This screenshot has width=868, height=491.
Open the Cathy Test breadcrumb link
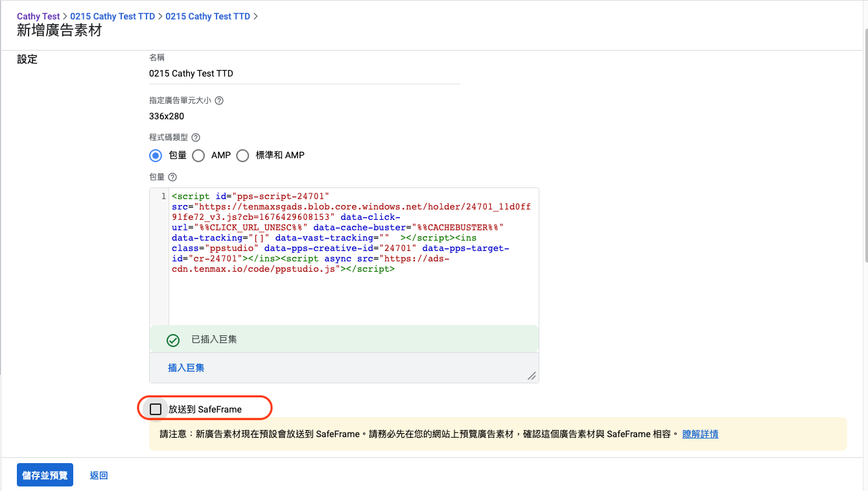coord(38,16)
